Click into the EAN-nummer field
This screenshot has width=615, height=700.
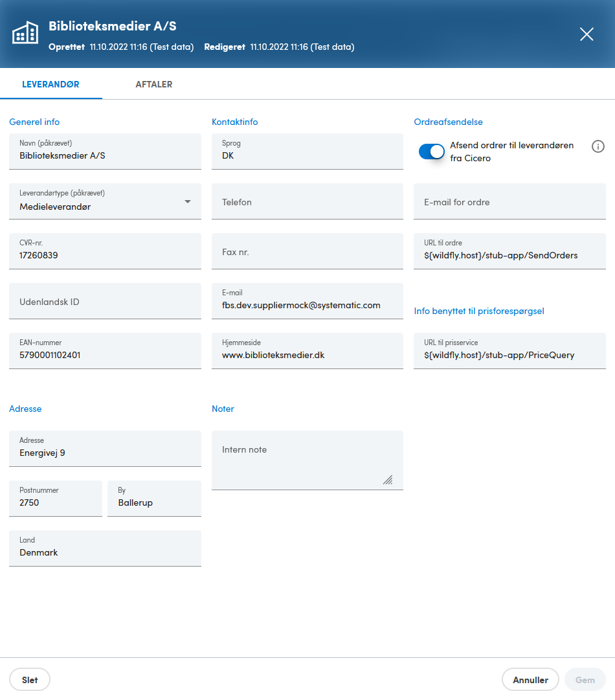pos(105,351)
